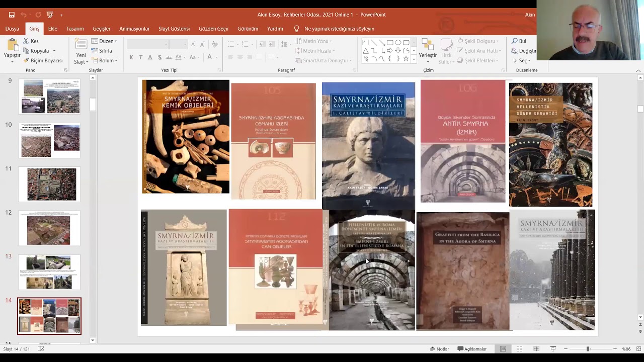
Task: Undo the last action in Quick Access Toolbar
Action: click(x=24, y=15)
